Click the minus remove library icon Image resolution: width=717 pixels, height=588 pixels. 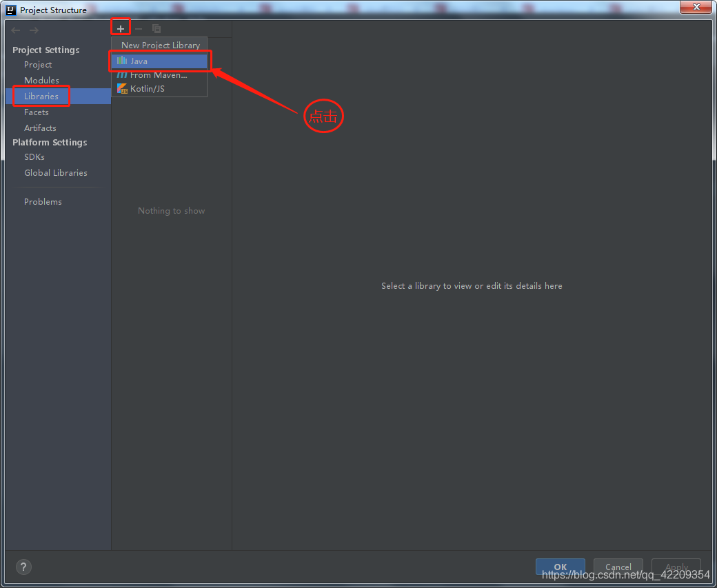(x=139, y=29)
